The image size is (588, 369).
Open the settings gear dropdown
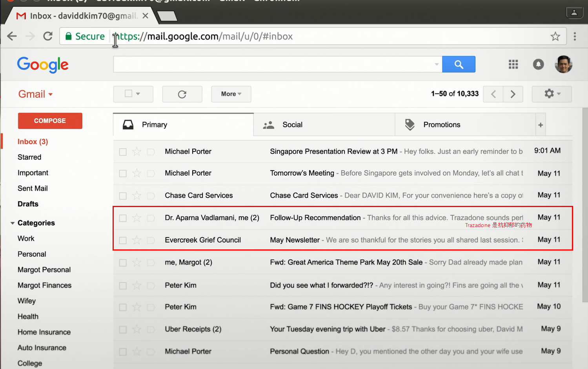click(x=552, y=94)
